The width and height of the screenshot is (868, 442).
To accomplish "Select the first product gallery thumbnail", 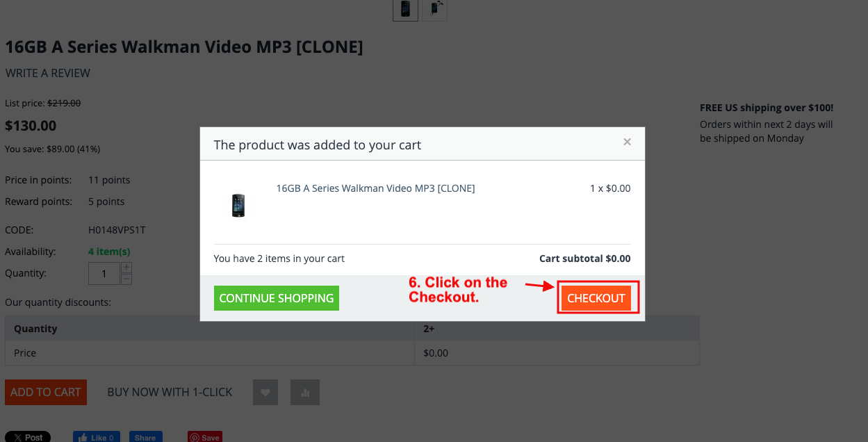I will pyautogui.click(x=405, y=9).
